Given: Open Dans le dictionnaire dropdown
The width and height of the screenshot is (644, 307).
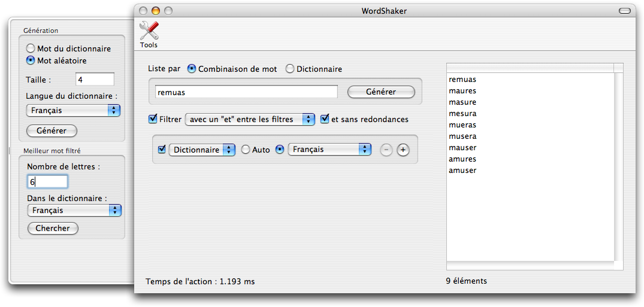Looking at the screenshot, I should pos(74,210).
